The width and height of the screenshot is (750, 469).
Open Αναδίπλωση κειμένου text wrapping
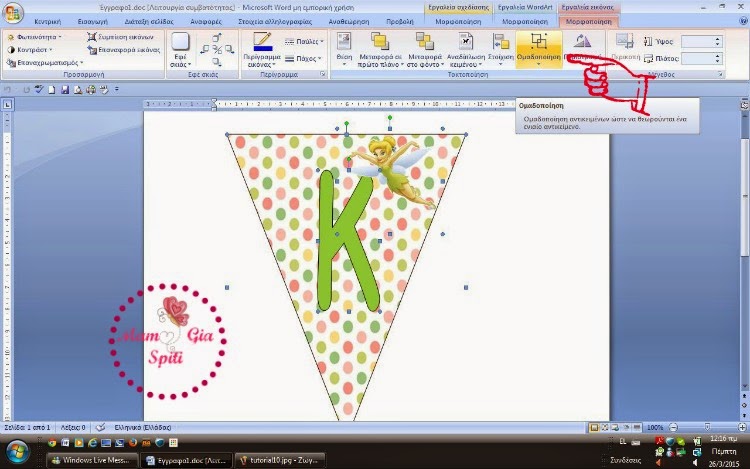(465, 50)
